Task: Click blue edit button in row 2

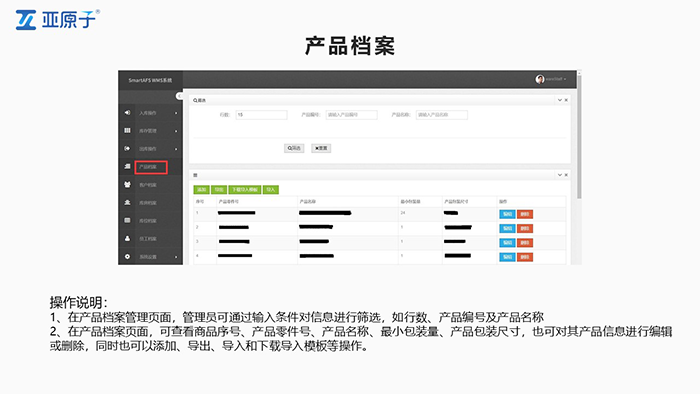Action: pos(507,228)
